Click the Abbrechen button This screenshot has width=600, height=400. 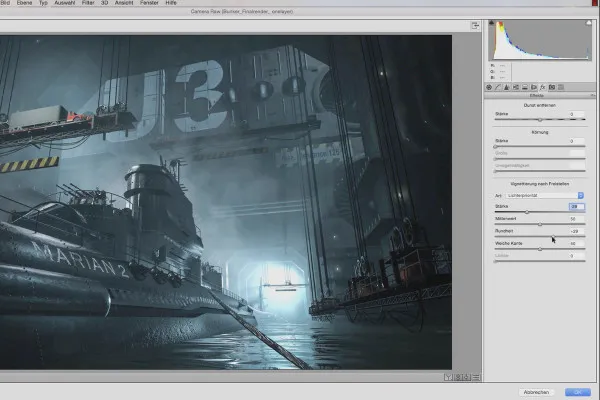tap(536, 392)
